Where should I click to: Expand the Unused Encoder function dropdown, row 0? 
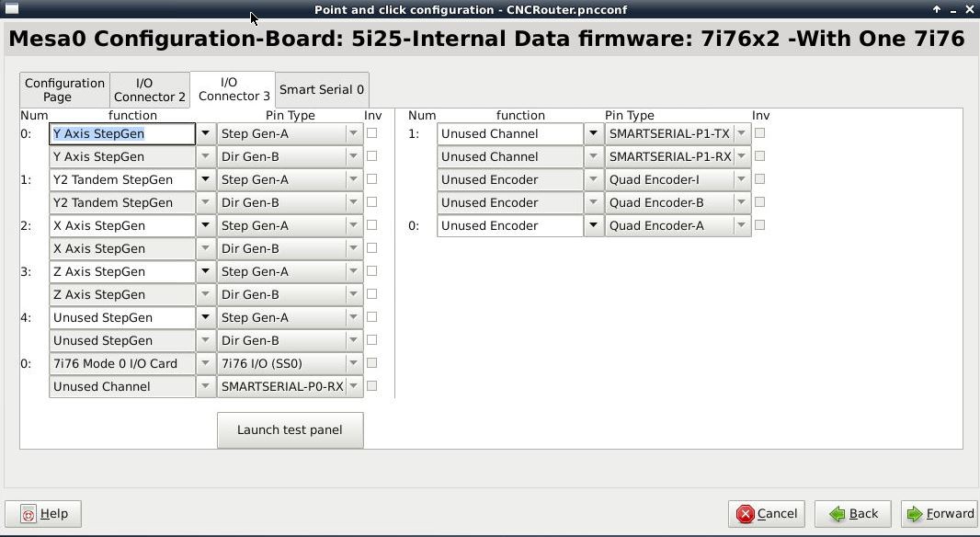pyautogui.click(x=594, y=225)
